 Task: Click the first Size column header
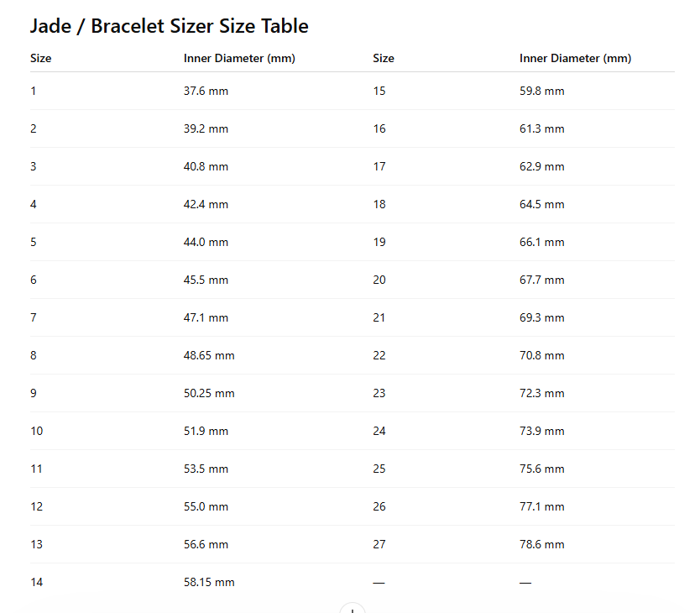[x=40, y=58]
